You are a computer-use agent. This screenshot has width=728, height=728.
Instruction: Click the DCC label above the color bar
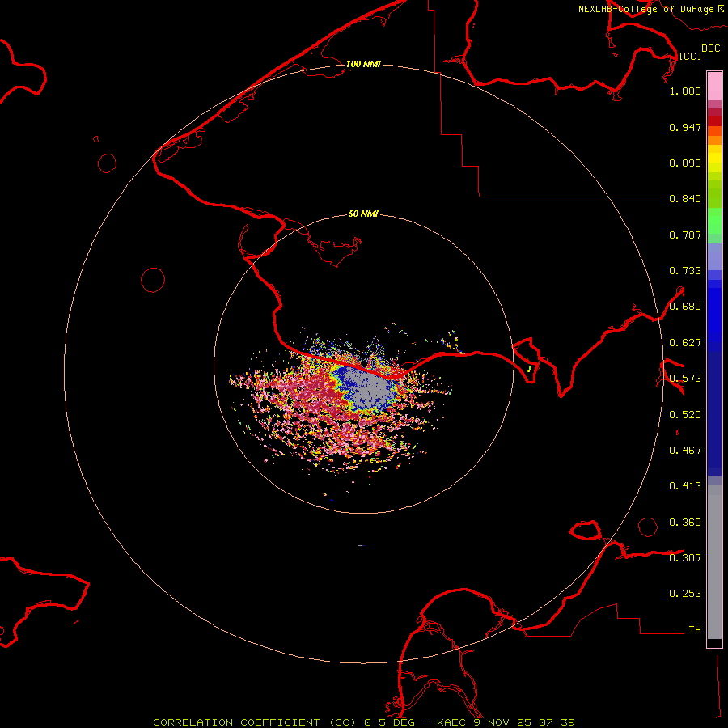pos(711,49)
